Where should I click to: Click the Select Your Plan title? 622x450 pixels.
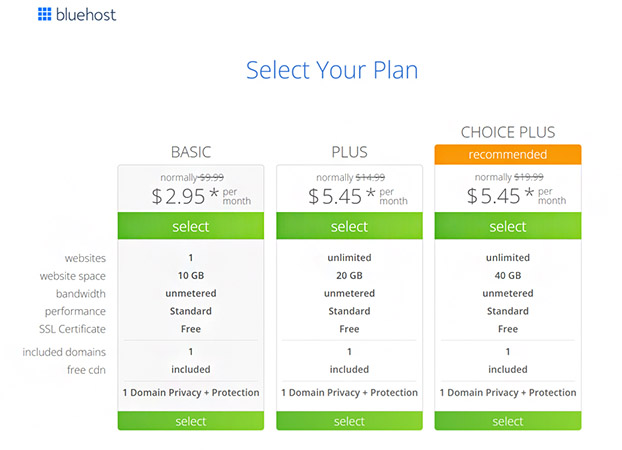pyautogui.click(x=332, y=70)
